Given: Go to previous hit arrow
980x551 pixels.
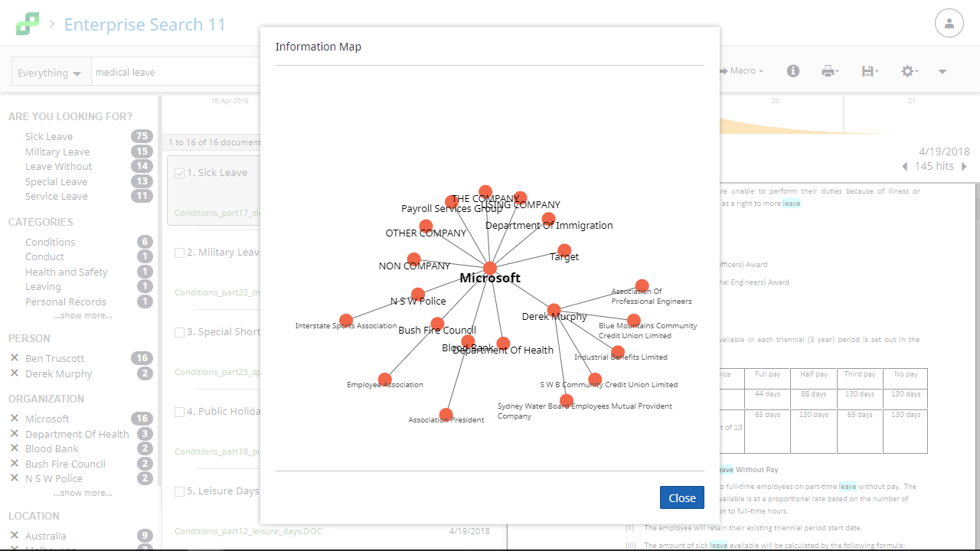Looking at the screenshot, I should point(905,167).
